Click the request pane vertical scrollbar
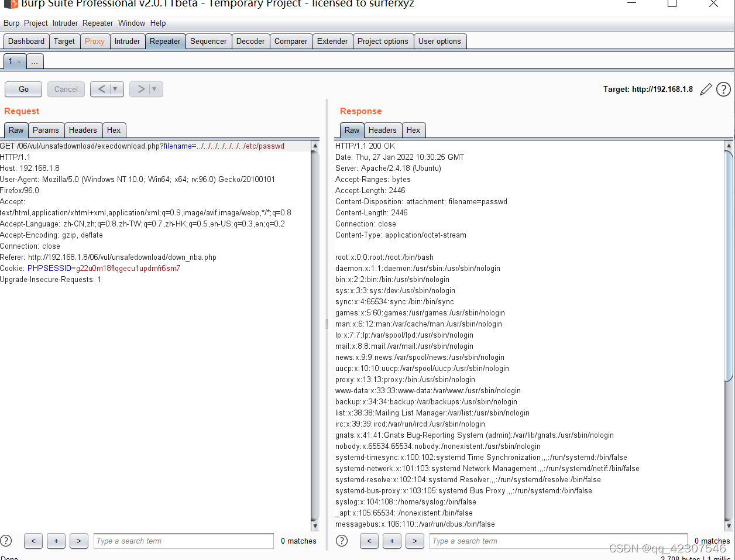The height and width of the screenshot is (560, 735). pyautogui.click(x=315, y=335)
